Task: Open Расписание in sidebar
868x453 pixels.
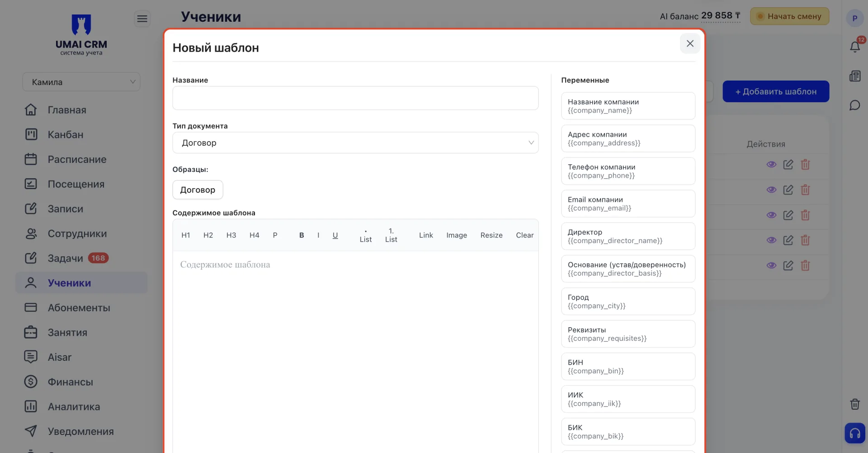Action: point(81,159)
